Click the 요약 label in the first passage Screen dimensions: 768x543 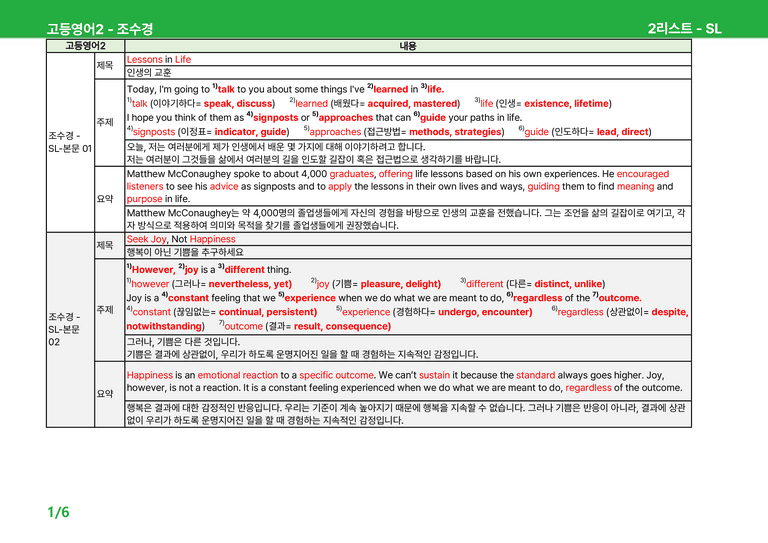[105, 199]
